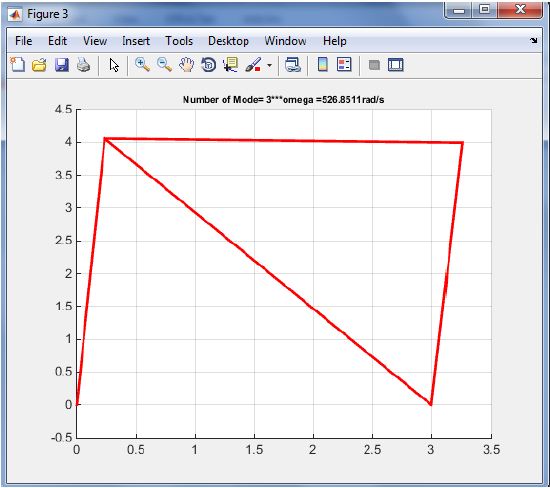Click the New Figure icon
Image resolution: width=550 pixels, height=488 pixels.
click(x=18, y=65)
